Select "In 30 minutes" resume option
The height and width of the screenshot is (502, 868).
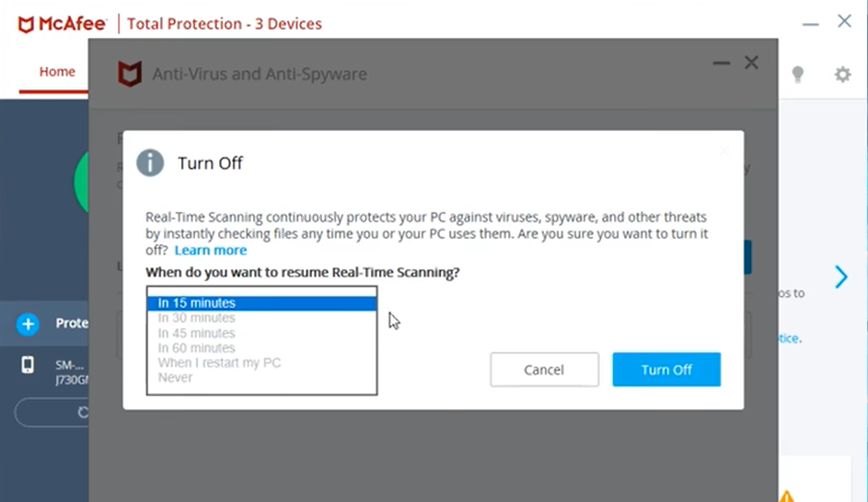197,318
